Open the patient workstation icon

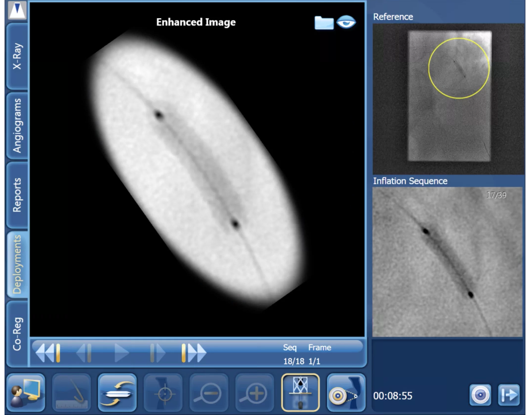[26, 393]
